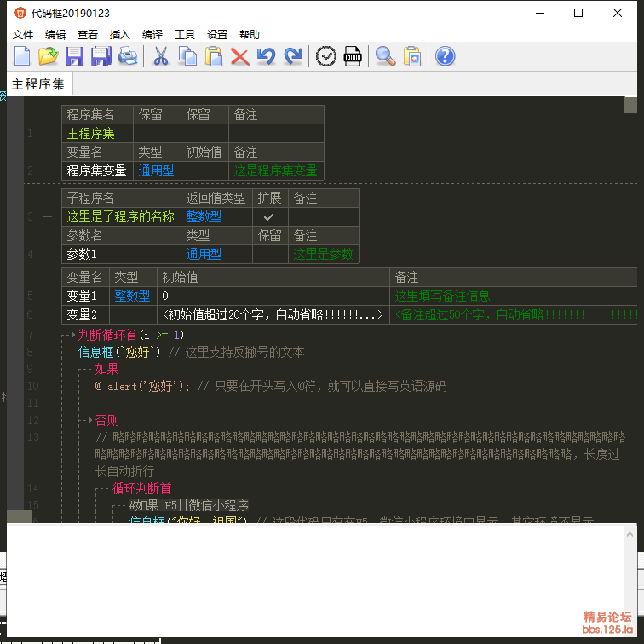Copy using the duplicate pages icon

(x=187, y=56)
